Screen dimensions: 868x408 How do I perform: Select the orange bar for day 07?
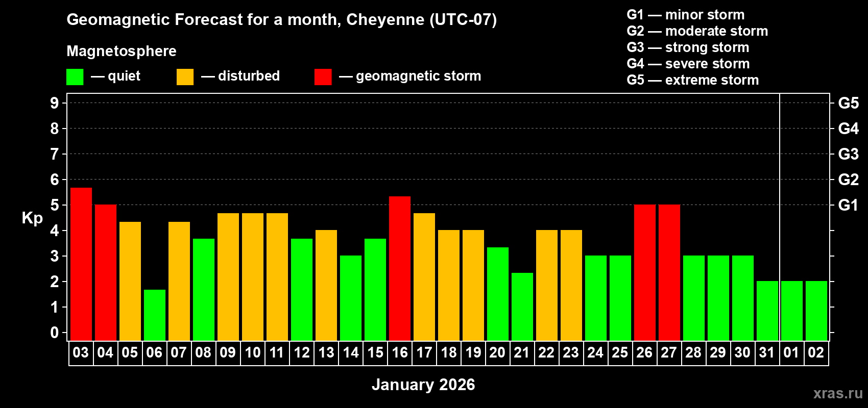179,281
